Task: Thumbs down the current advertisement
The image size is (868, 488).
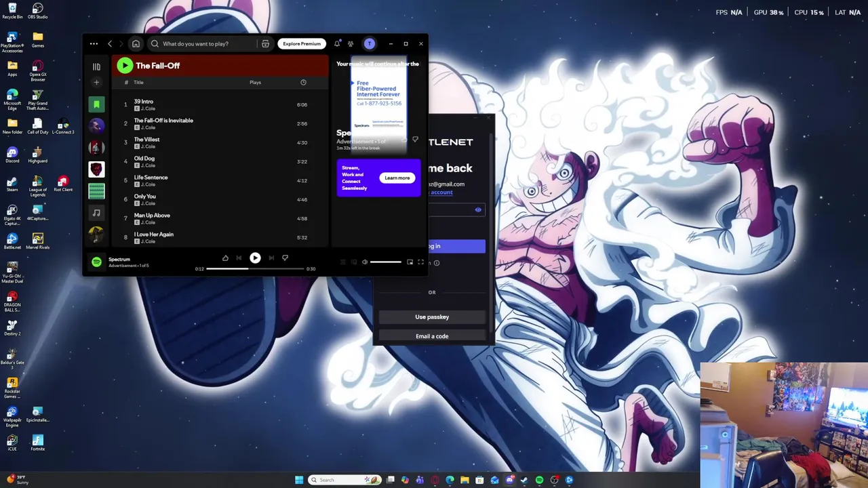Action: (x=285, y=258)
